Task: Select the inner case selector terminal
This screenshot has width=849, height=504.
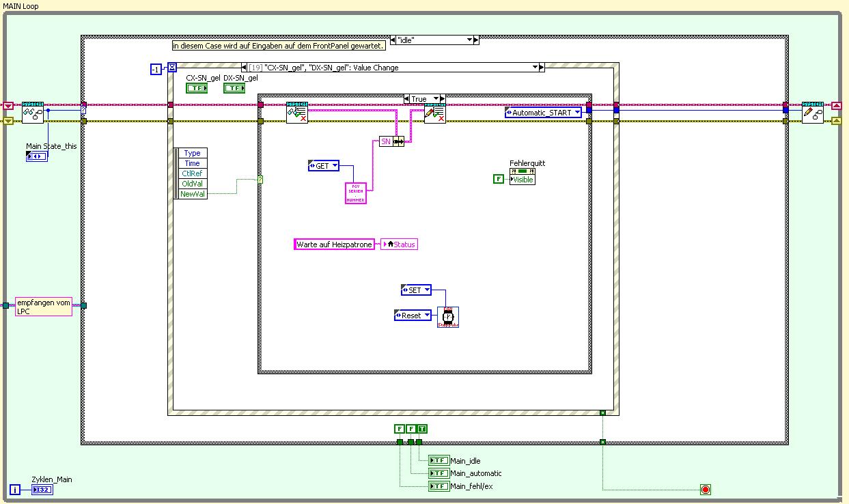Action: 260,180
